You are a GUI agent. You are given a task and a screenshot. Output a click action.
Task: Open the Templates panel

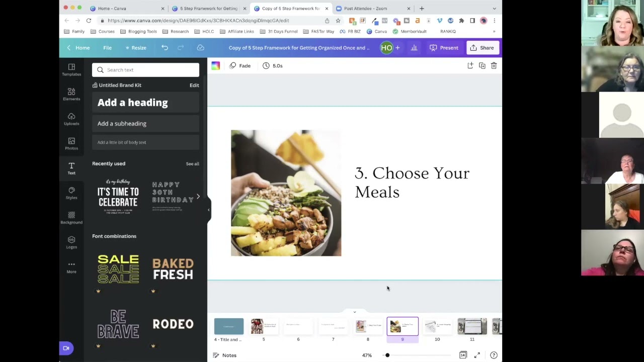click(x=71, y=70)
